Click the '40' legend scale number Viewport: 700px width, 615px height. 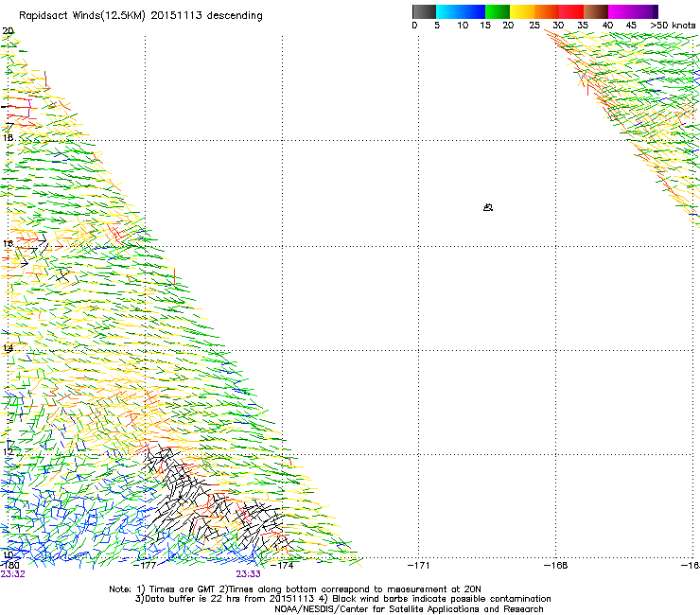[607, 26]
